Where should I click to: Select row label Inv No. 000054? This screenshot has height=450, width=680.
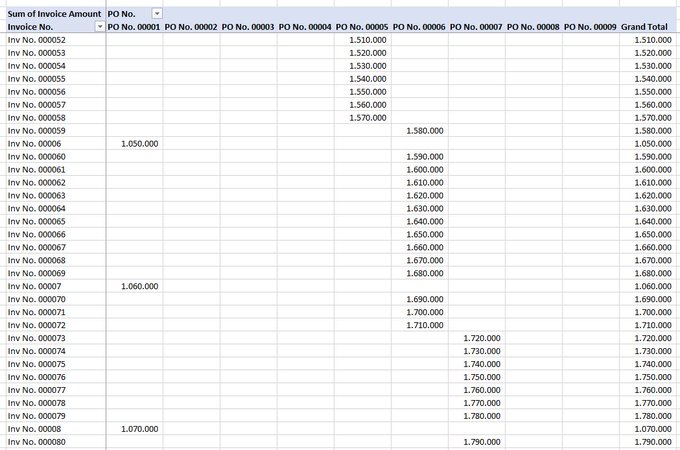click(36, 66)
